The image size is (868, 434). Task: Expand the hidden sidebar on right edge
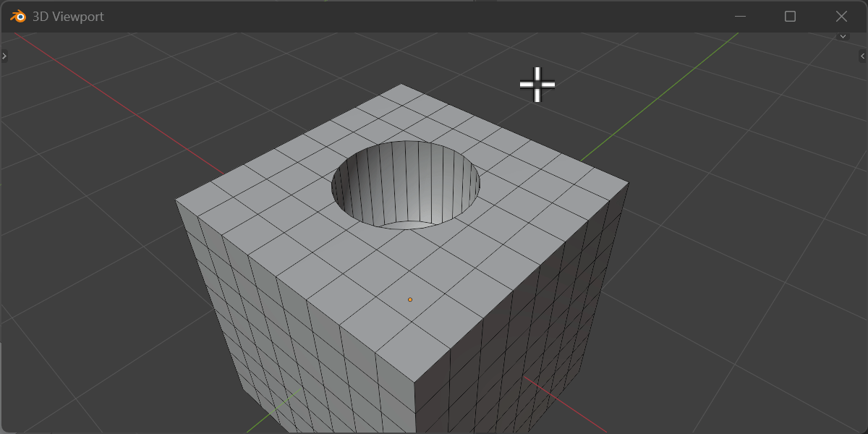tap(862, 56)
